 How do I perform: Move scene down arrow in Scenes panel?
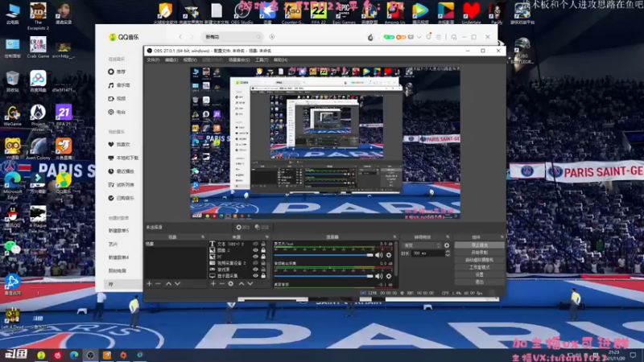click(177, 284)
